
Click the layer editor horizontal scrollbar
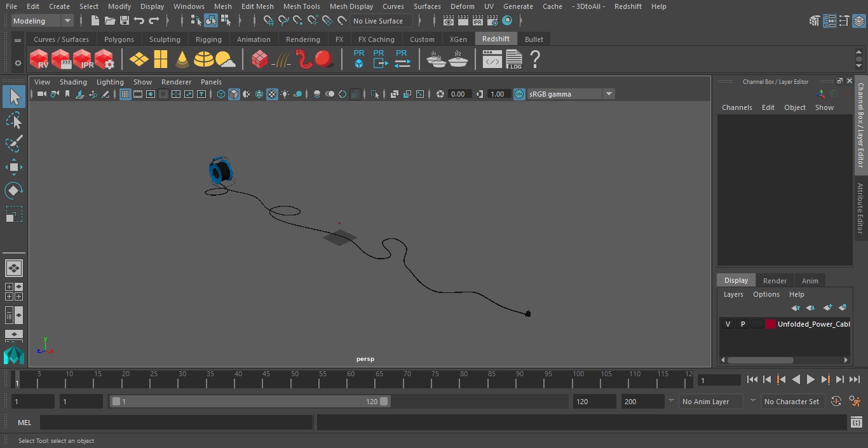tap(761, 360)
